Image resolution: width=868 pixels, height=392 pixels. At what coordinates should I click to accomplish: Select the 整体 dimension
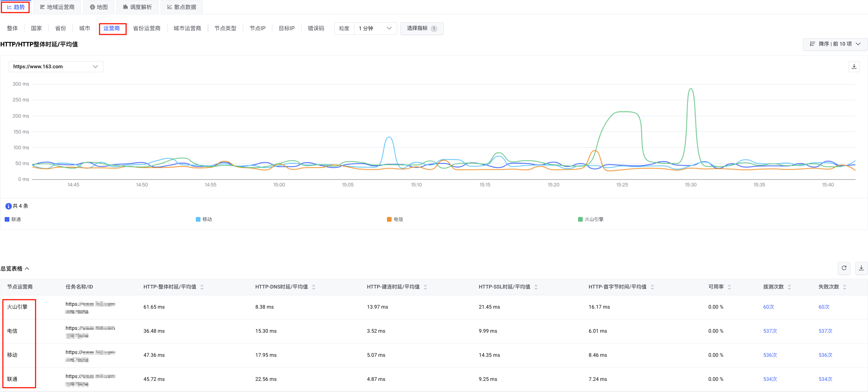pyautogui.click(x=12, y=28)
